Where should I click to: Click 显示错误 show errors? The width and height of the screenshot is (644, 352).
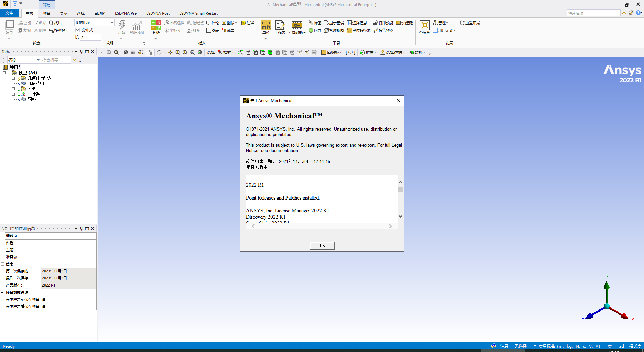pyautogui.click(x=334, y=23)
